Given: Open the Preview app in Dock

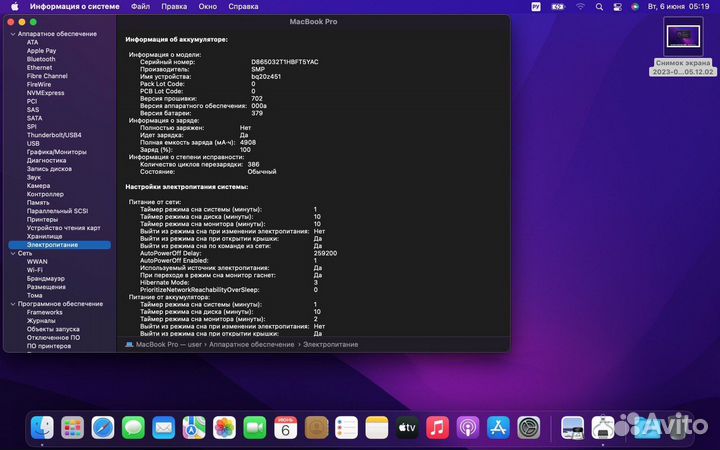Looking at the screenshot, I should click(572, 428).
